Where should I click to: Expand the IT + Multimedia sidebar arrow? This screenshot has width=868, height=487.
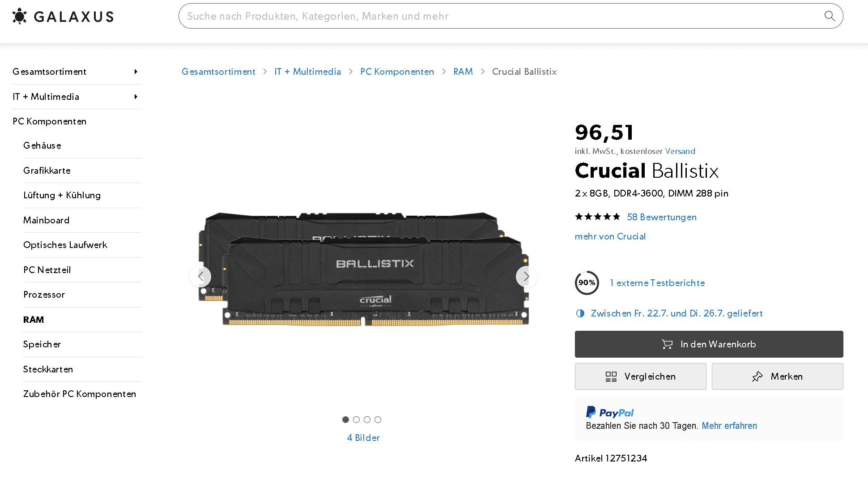click(x=136, y=97)
